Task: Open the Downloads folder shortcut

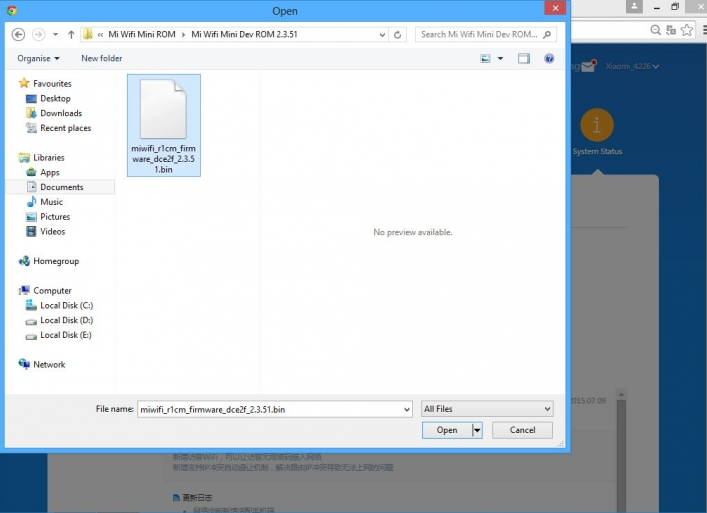Action: coord(54,113)
